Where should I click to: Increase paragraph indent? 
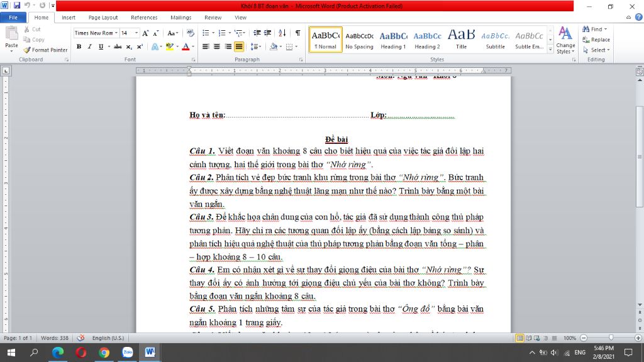click(267, 33)
